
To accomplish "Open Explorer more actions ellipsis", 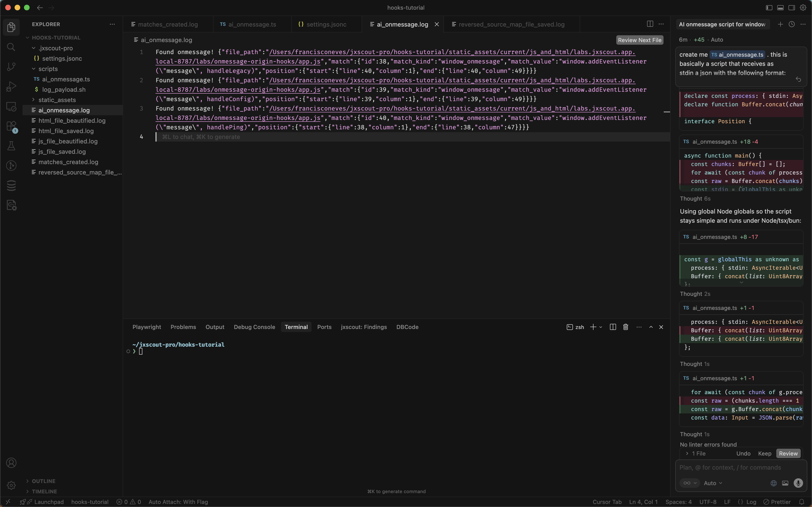I will pyautogui.click(x=112, y=24).
